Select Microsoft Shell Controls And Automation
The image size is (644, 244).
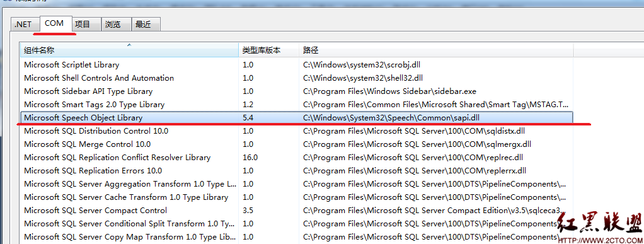297,78
